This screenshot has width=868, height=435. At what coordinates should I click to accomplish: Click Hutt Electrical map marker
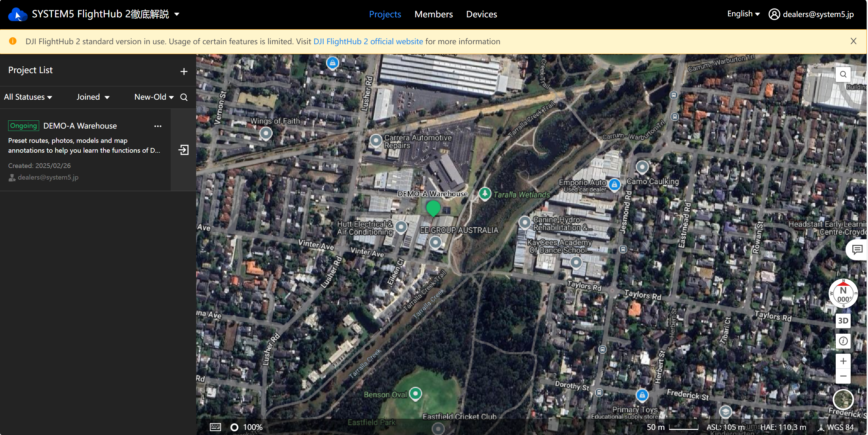click(x=401, y=227)
